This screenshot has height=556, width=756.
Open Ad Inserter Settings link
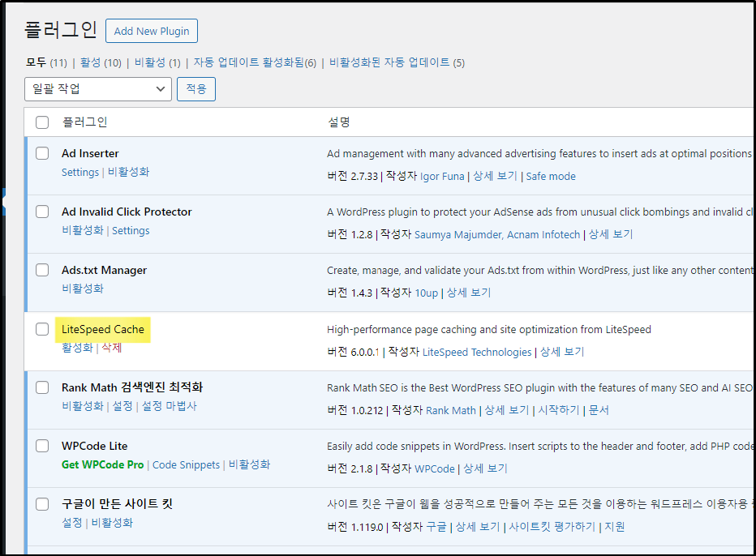tap(80, 172)
